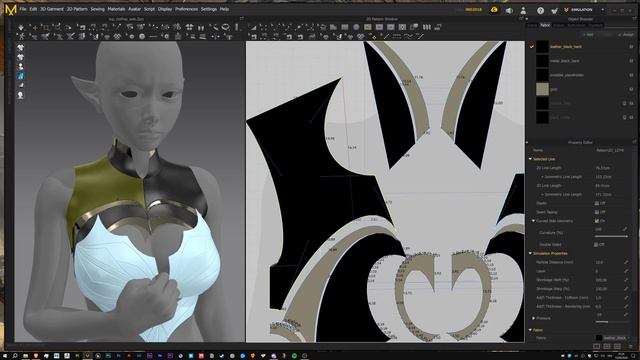The height and width of the screenshot is (360, 640).
Task: Open the Sewing menu
Action: [x=98, y=9]
